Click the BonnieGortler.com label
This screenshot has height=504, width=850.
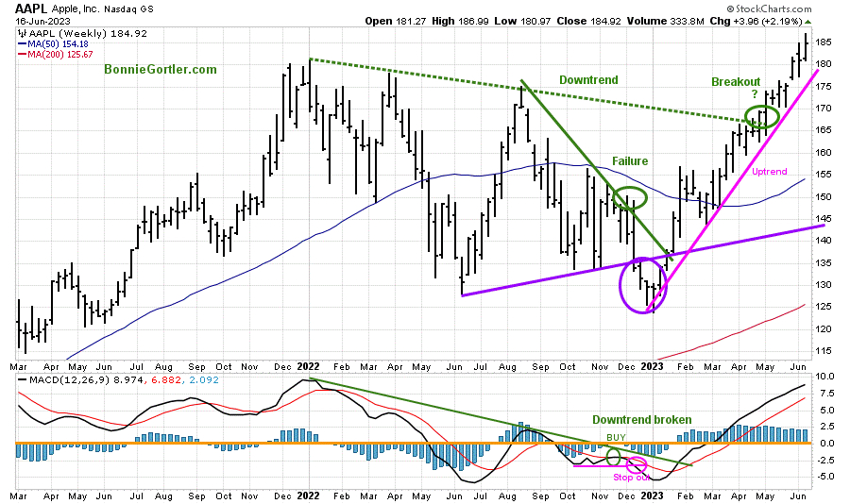click(x=161, y=69)
